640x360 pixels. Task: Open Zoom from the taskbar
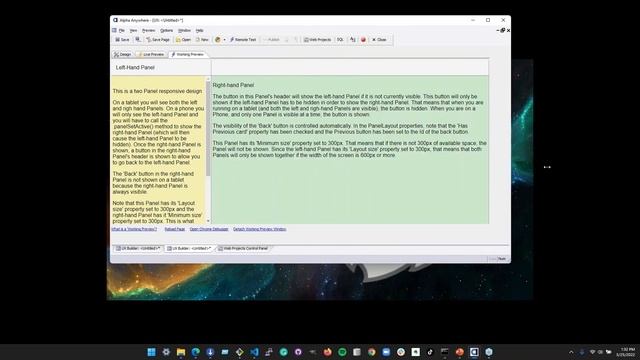[x=386, y=352]
